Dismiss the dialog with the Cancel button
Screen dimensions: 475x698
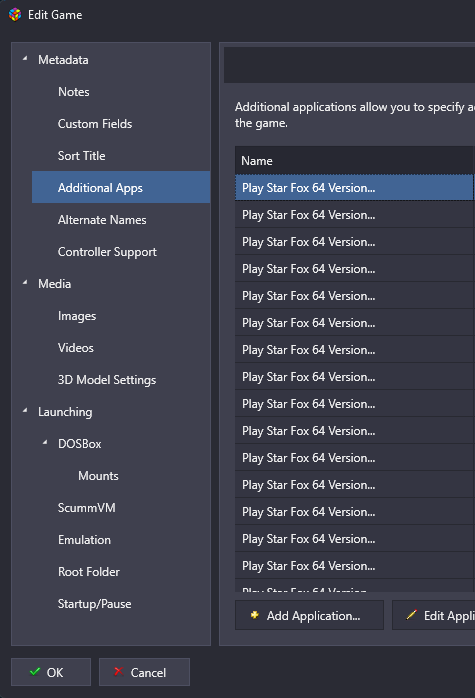(144, 672)
